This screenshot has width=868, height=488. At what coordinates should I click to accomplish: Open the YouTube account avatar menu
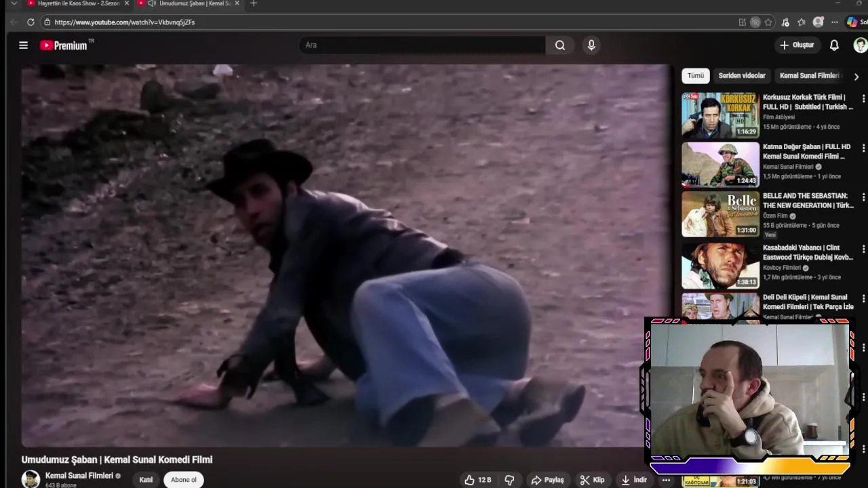(x=860, y=45)
